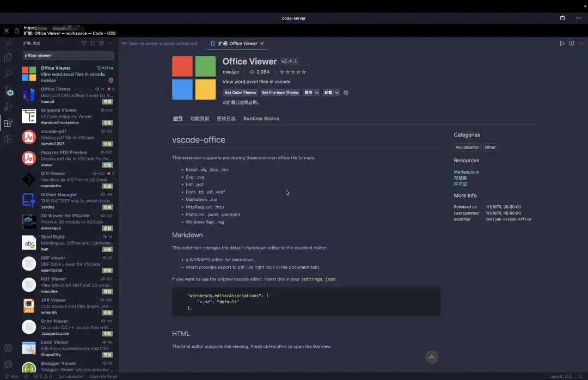The image size is (588, 380).
Task: Select the Visualization category tag
Action: pyautogui.click(x=467, y=147)
